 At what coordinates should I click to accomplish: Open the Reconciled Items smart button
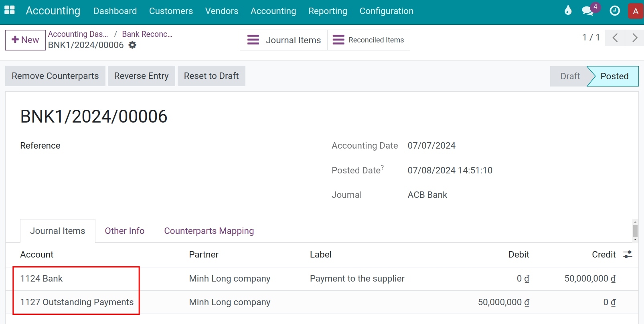click(x=369, y=40)
